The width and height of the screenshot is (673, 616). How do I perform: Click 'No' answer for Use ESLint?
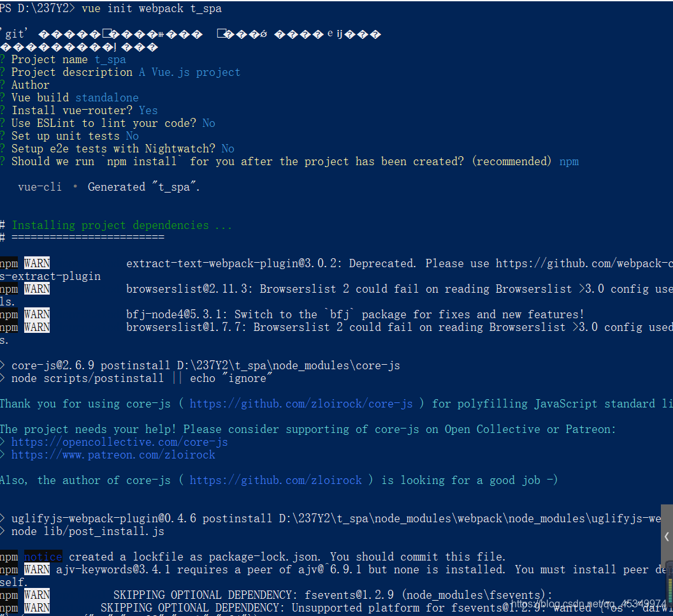tap(208, 123)
